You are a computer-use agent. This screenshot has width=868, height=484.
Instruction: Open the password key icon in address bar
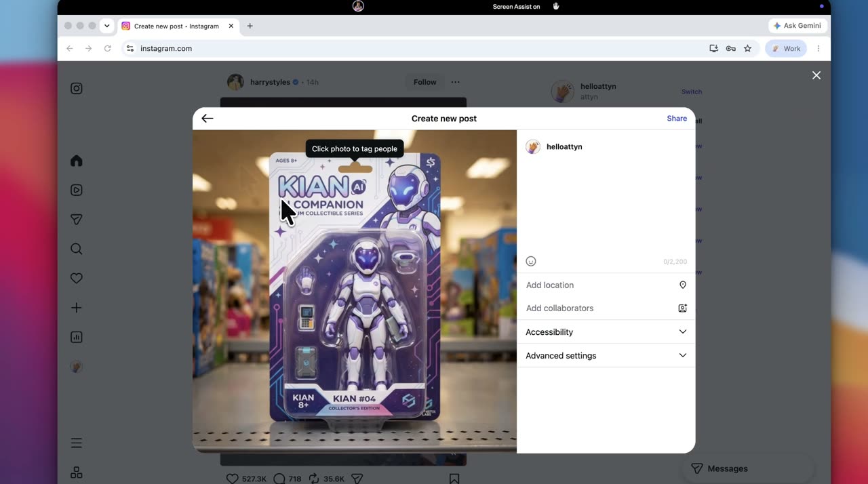click(730, 48)
